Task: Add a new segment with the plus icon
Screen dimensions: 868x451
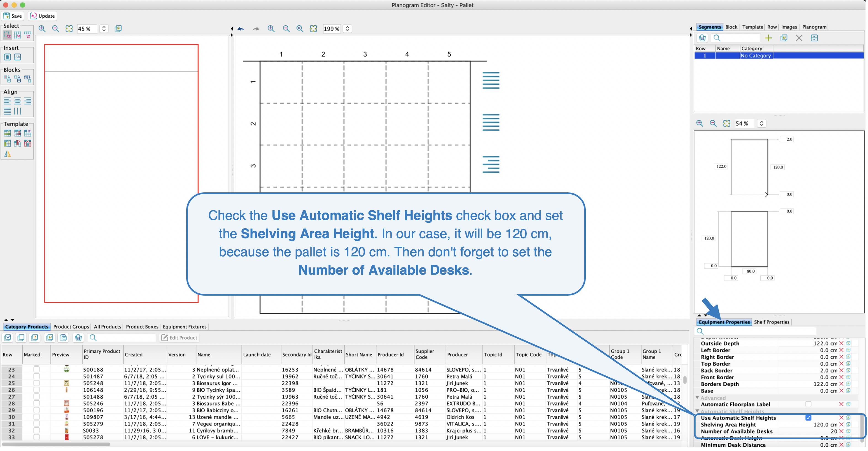Action: pyautogui.click(x=769, y=38)
